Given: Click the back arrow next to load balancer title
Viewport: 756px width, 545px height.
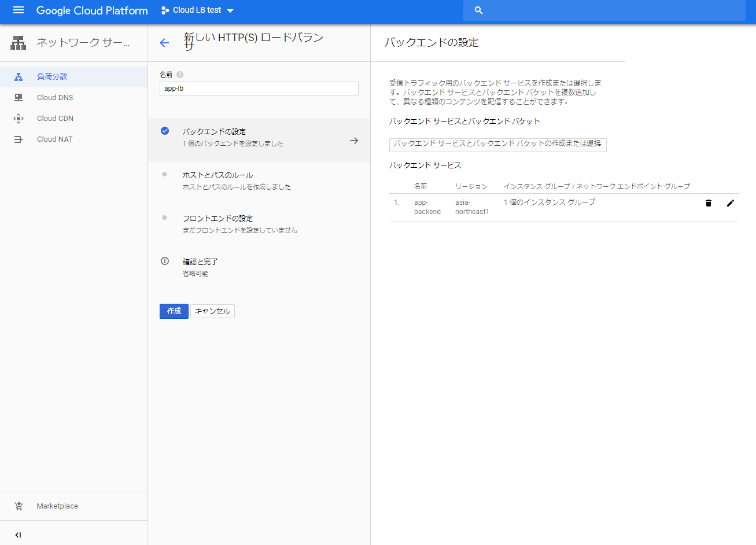Looking at the screenshot, I should [164, 43].
